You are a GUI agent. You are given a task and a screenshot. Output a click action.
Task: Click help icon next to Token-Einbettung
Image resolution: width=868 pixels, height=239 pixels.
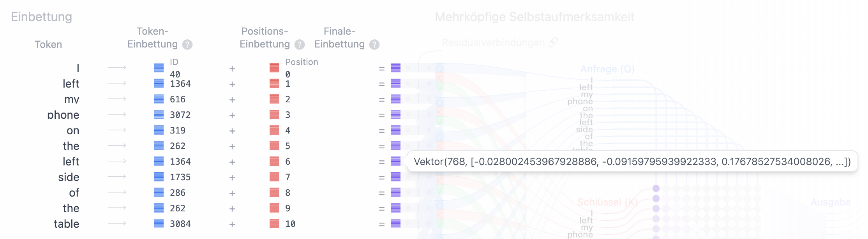pyautogui.click(x=187, y=45)
